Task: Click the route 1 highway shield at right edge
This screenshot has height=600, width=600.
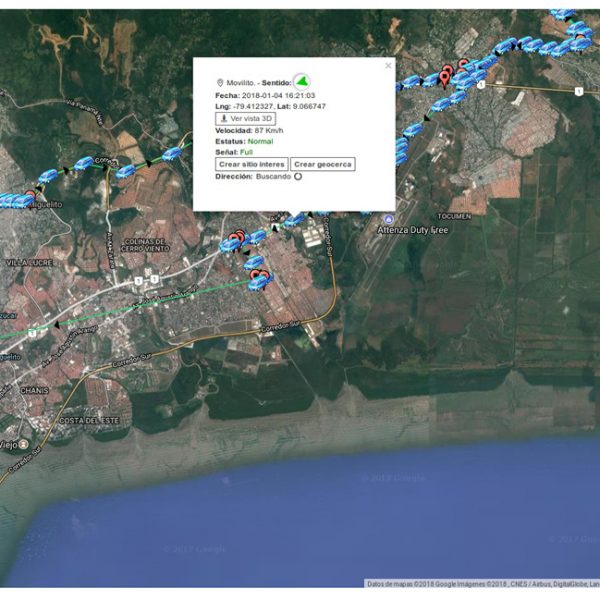Action: (579, 90)
